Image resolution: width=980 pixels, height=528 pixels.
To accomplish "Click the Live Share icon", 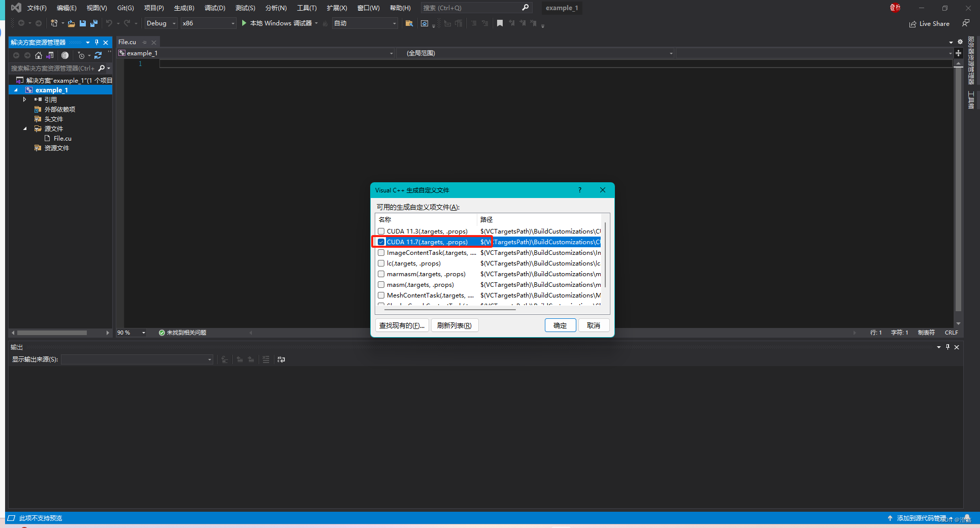I will [911, 23].
